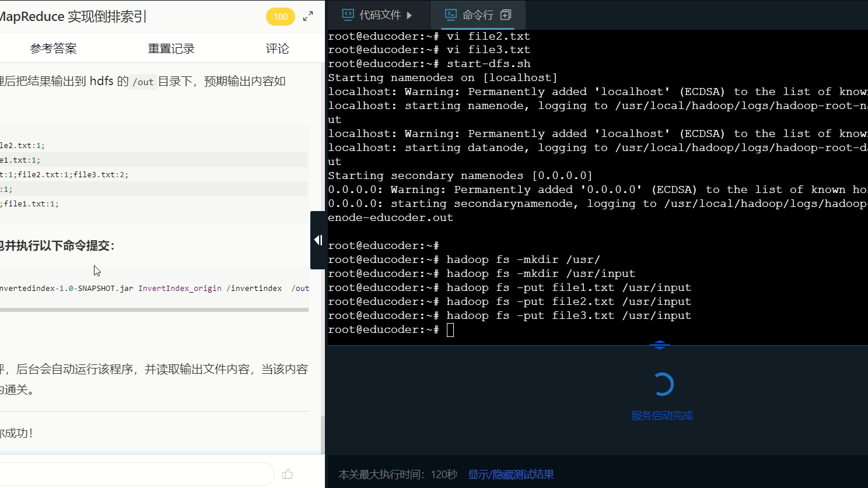Click the 'Starting secondary namenodes [0.0.0.0]' line
868x488 pixels.
460,175
